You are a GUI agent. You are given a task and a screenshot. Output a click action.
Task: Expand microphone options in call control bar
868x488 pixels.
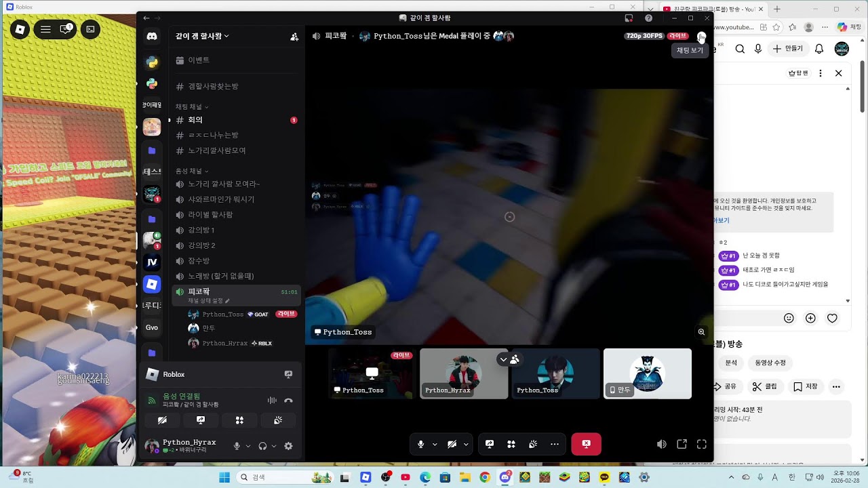(x=435, y=445)
